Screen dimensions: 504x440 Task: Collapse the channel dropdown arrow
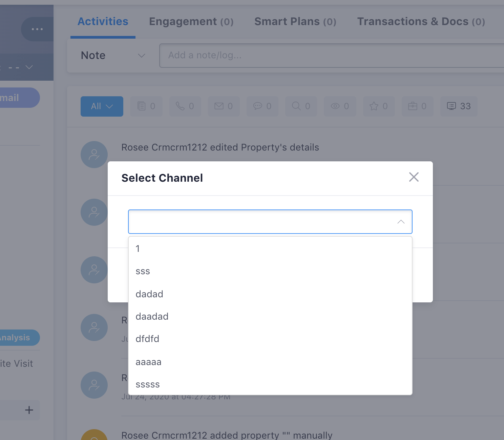click(401, 222)
